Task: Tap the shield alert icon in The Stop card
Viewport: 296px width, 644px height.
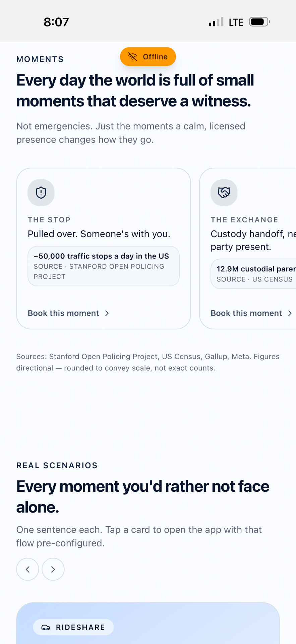Action: 41,193
